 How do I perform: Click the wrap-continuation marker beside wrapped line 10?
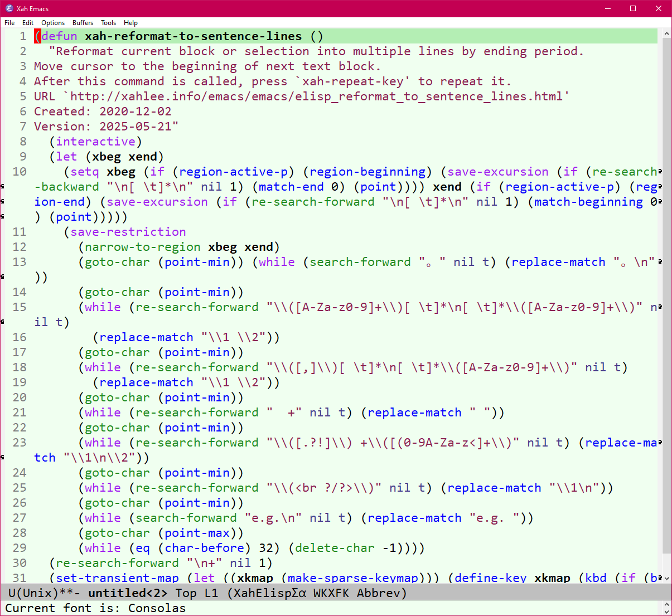pos(3,187)
